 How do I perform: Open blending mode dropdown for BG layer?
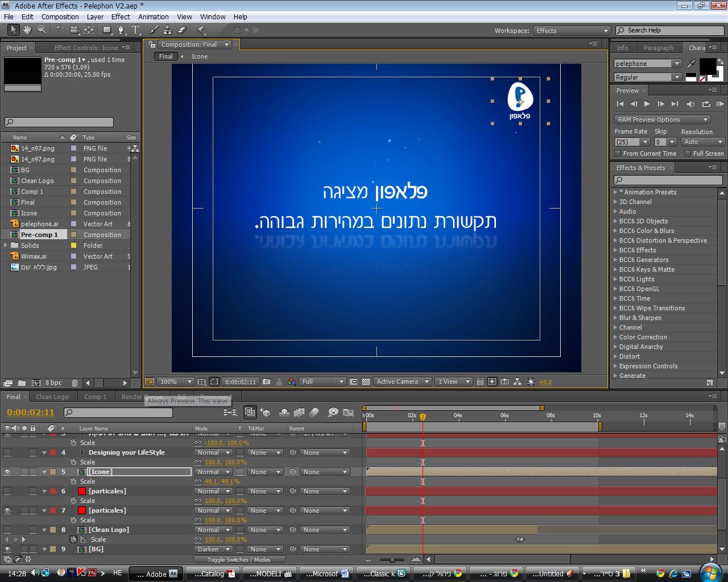[213, 549]
